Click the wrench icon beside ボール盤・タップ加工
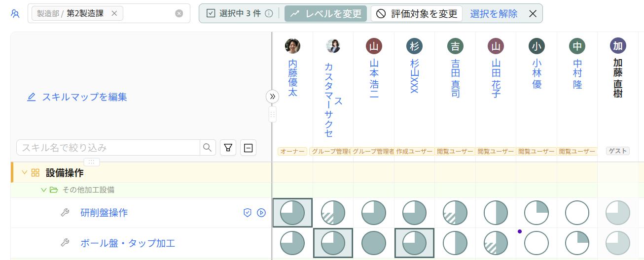 pos(65,243)
